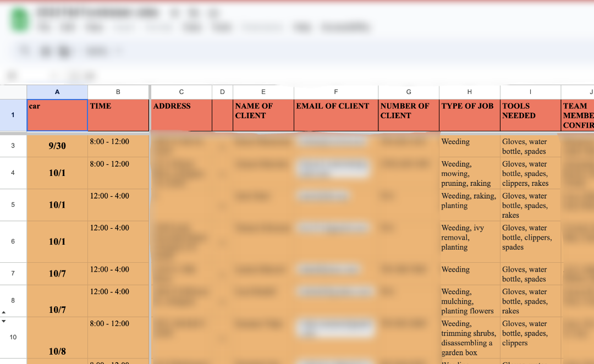Click the '12:00 - 4:00' time in row 7

pyautogui.click(x=118, y=273)
